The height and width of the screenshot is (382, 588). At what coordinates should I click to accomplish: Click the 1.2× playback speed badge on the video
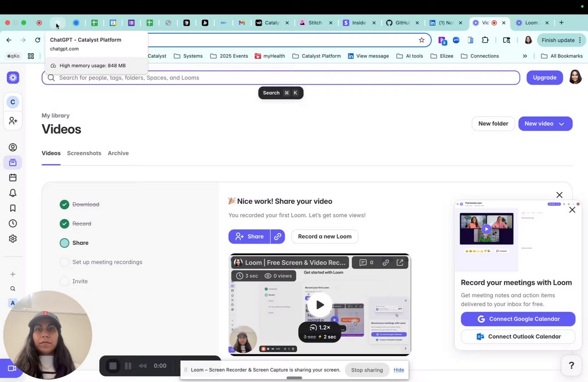(320, 327)
